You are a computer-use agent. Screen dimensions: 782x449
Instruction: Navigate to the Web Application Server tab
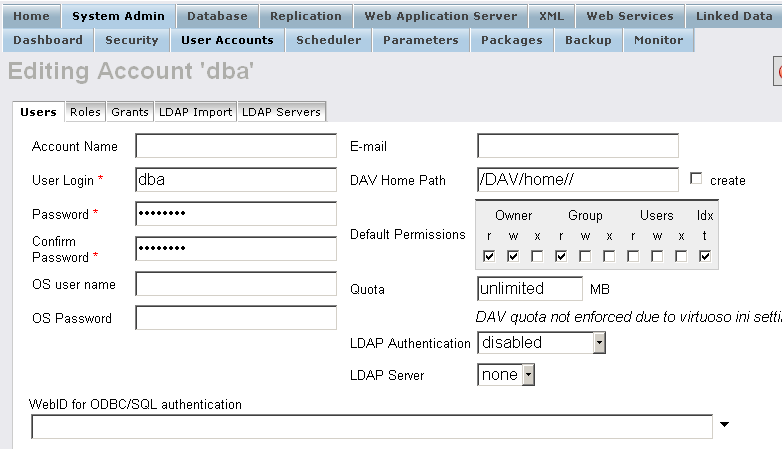[x=440, y=16]
